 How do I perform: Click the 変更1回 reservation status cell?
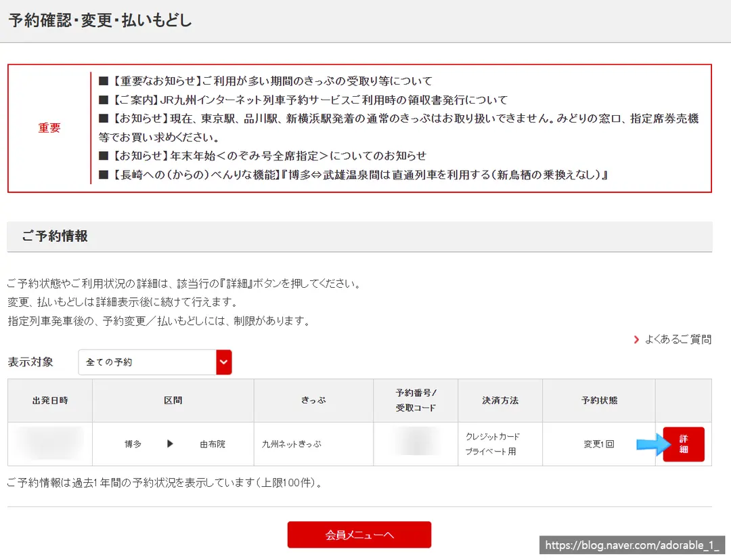point(599,444)
